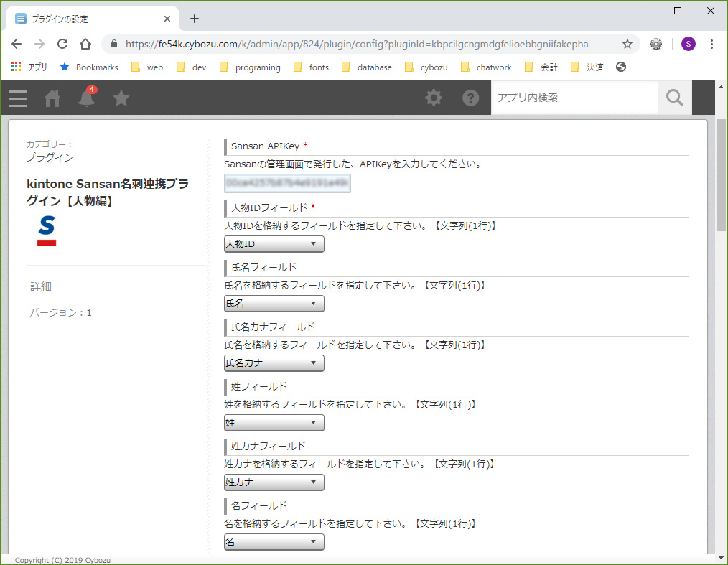Click the 姓カナフィールド heading
The image size is (728, 565).
point(269,446)
